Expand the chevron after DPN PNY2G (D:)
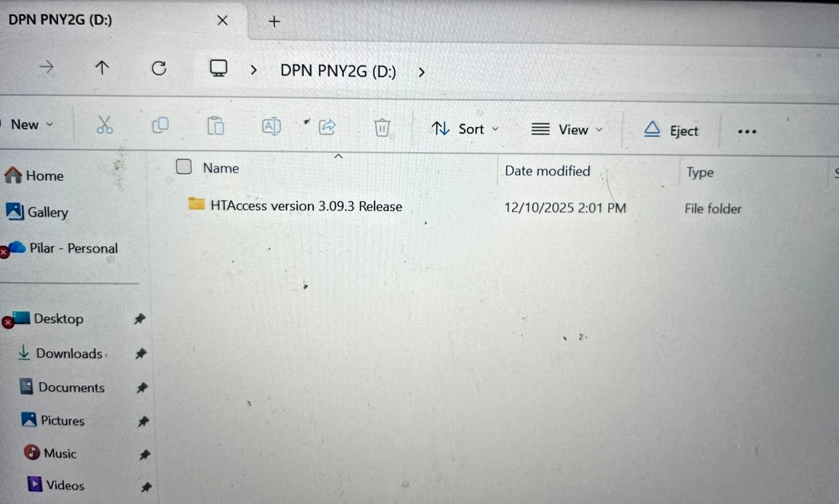This screenshot has width=839, height=504. point(422,72)
